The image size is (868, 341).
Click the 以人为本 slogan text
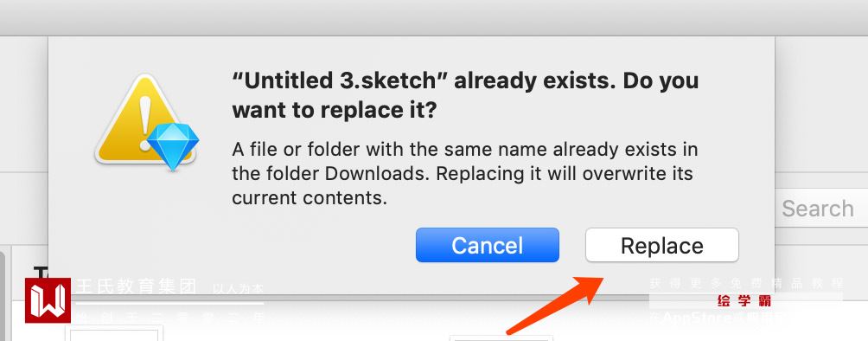(238, 289)
